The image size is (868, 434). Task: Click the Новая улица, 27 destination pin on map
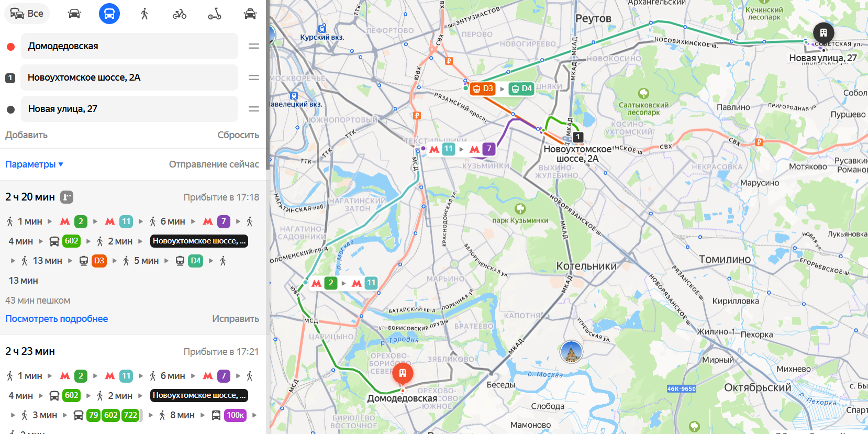[824, 33]
